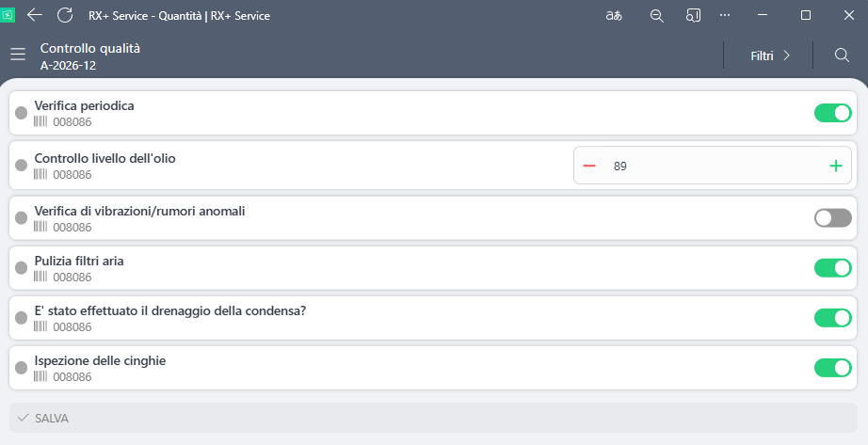This screenshot has width=868, height=445.
Task: Enable Verifica di vibrazioni/rumori anomali toggle
Action: 832,218
